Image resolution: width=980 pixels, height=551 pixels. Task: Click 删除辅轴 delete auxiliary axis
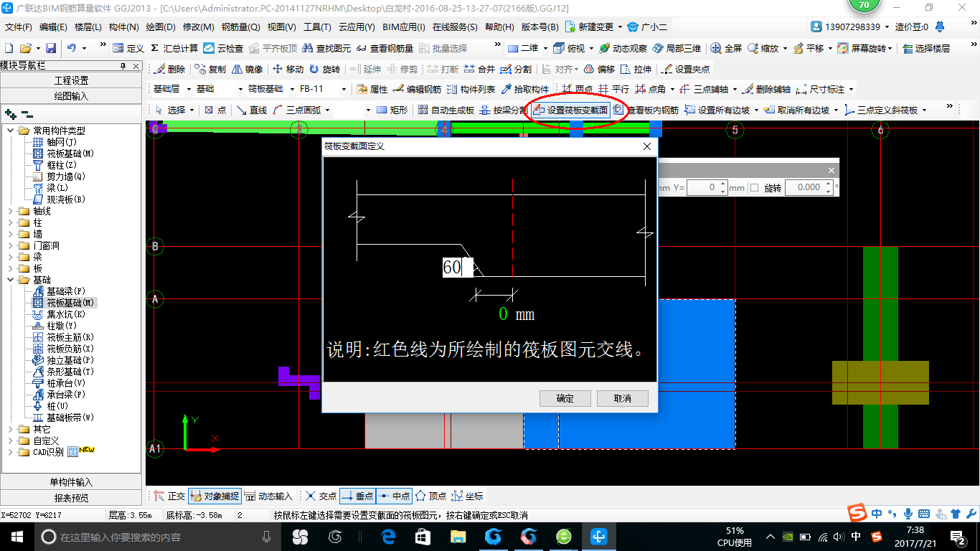[766, 90]
